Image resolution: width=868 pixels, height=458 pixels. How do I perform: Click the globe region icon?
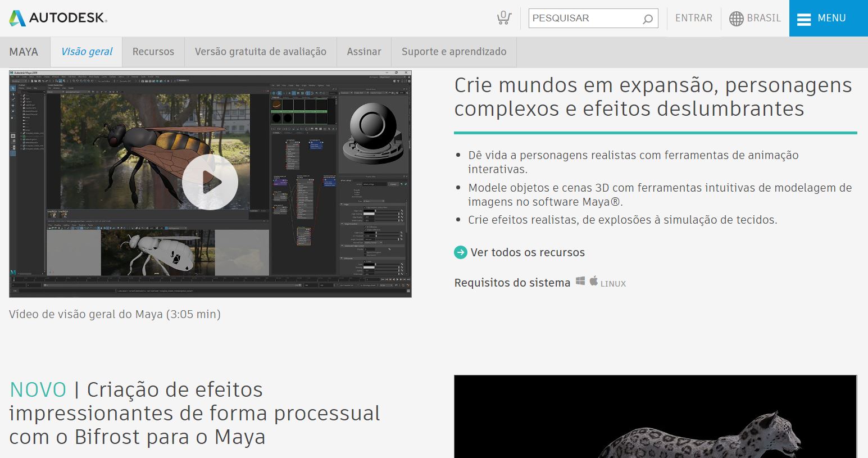736,19
